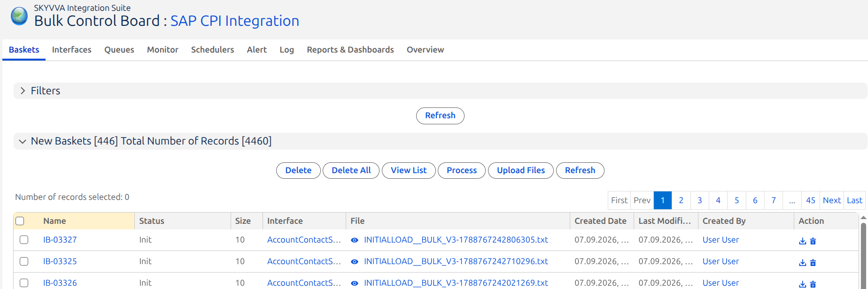Open basket link IB-03327
Image resolution: width=868 pixels, height=289 pixels.
click(x=60, y=240)
